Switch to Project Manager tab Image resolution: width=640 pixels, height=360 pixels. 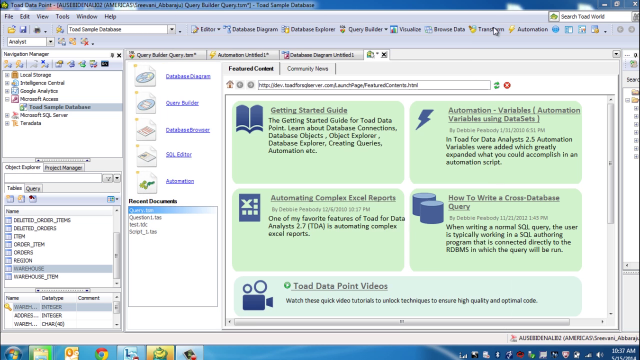[63, 168]
